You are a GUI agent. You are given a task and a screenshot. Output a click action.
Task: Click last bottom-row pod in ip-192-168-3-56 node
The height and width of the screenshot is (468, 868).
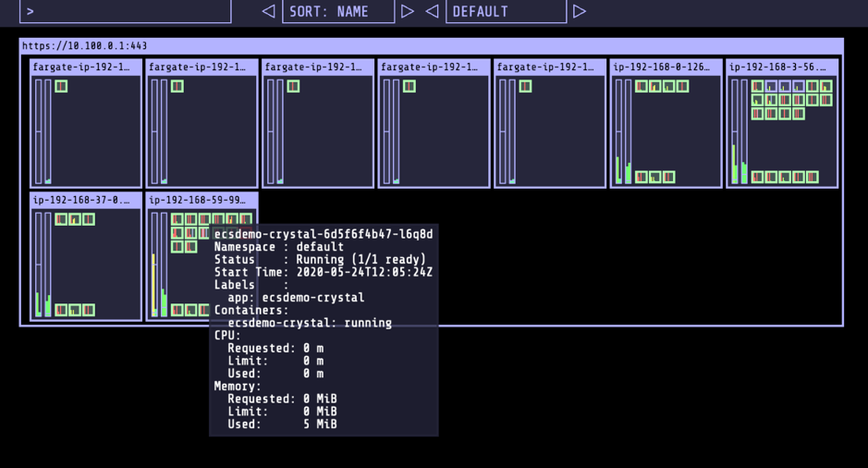click(x=813, y=178)
